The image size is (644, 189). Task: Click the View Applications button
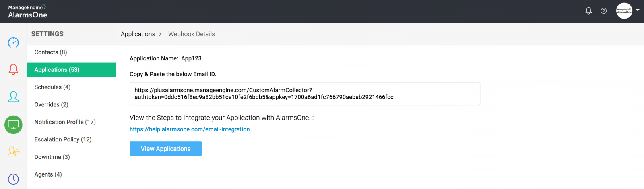165,149
